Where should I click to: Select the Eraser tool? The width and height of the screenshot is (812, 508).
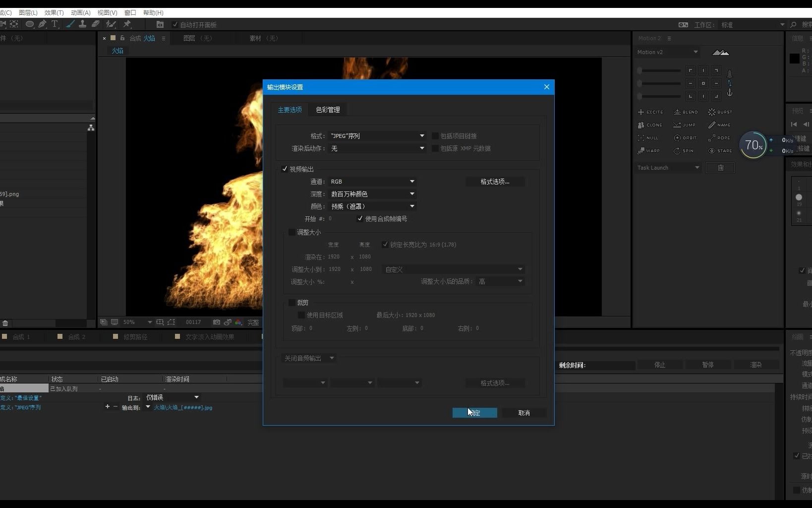pyautogui.click(x=96, y=24)
